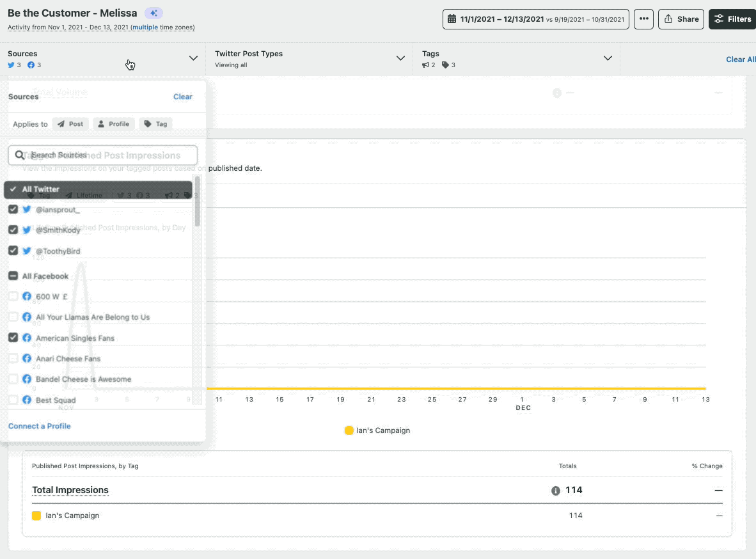Click Ian's Campaign row label in table
Screen dimensions: 756x559
[72, 516]
